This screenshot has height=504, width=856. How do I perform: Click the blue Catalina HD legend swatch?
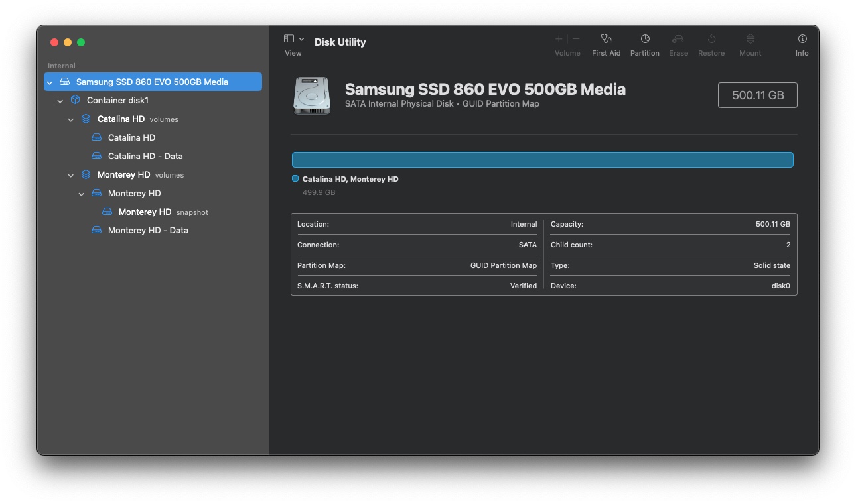pyautogui.click(x=295, y=178)
